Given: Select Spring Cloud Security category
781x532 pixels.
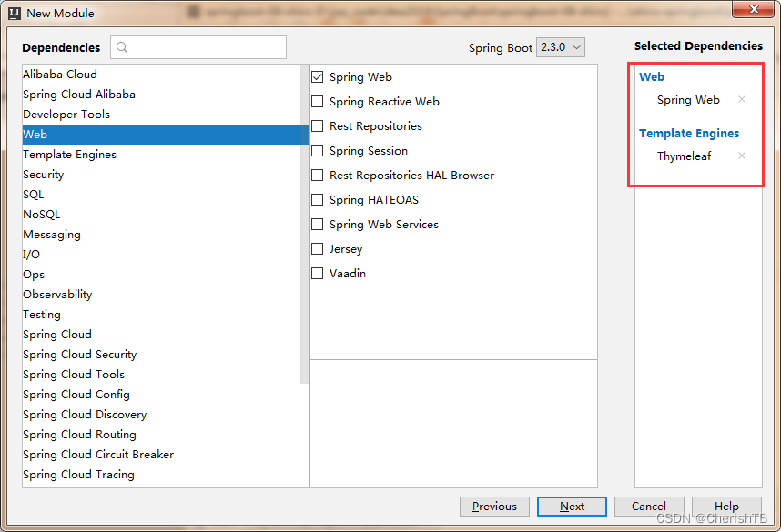Looking at the screenshot, I should pos(161,355).
